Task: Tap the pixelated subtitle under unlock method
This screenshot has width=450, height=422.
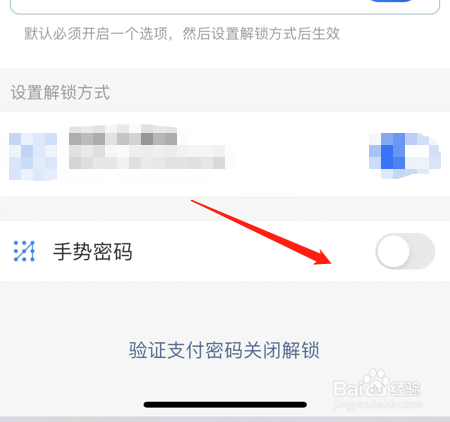Action: [147, 157]
